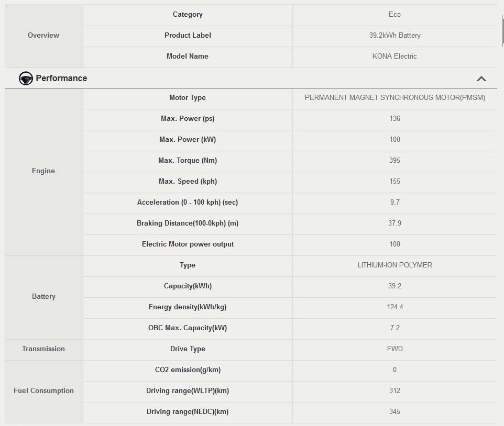Screen dimensions: 504x426
Task: Click the Battery category cell
Action: click(43, 297)
